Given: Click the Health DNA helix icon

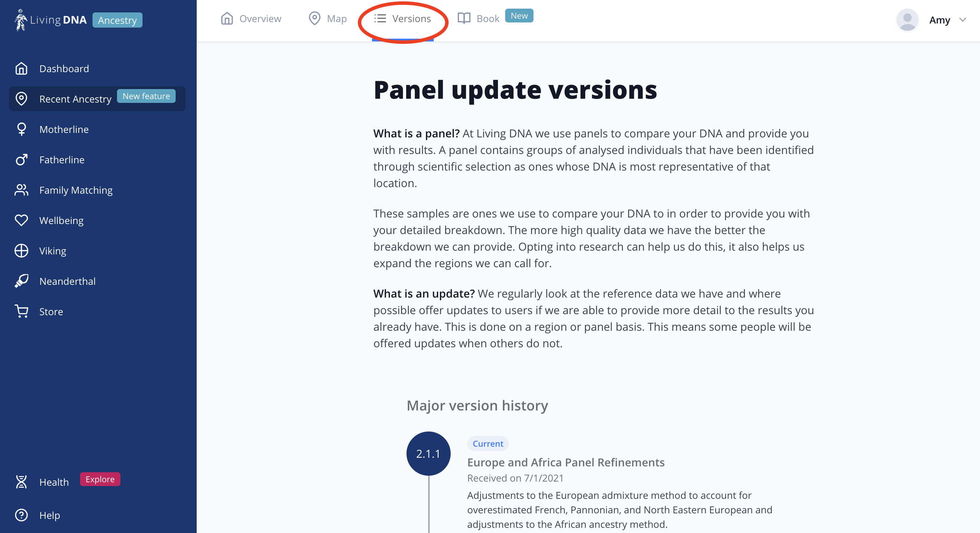Looking at the screenshot, I should coord(21,482).
